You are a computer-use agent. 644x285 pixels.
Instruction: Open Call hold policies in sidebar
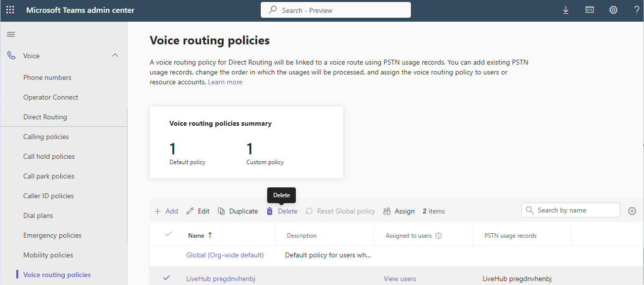(49, 156)
